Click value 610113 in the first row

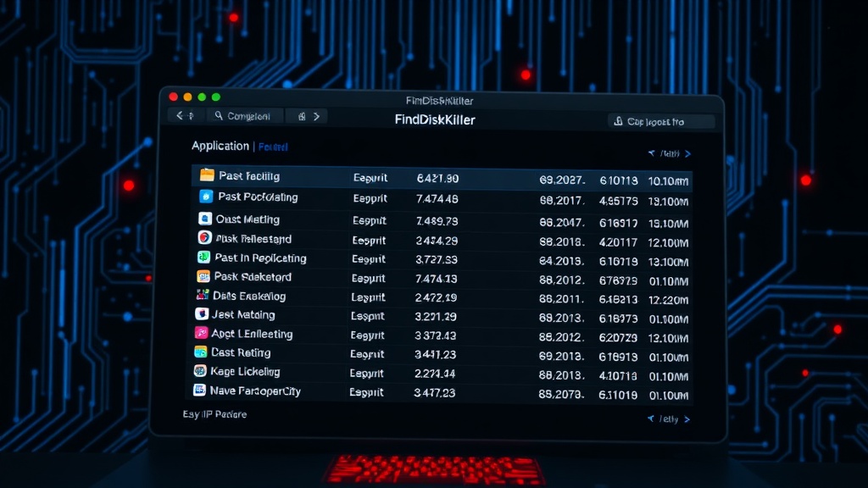(x=618, y=181)
